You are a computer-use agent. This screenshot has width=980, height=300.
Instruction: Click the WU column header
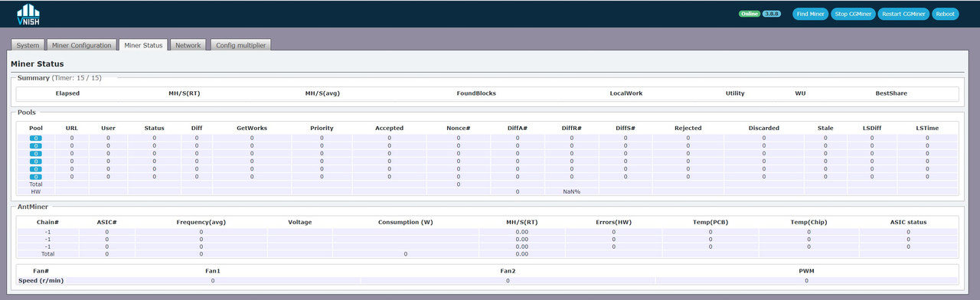[x=800, y=93]
